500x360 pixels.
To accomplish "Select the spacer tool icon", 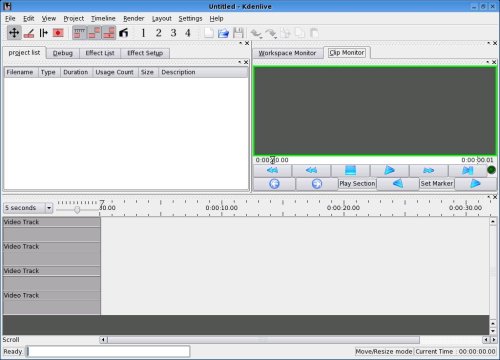I will [x=44, y=33].
